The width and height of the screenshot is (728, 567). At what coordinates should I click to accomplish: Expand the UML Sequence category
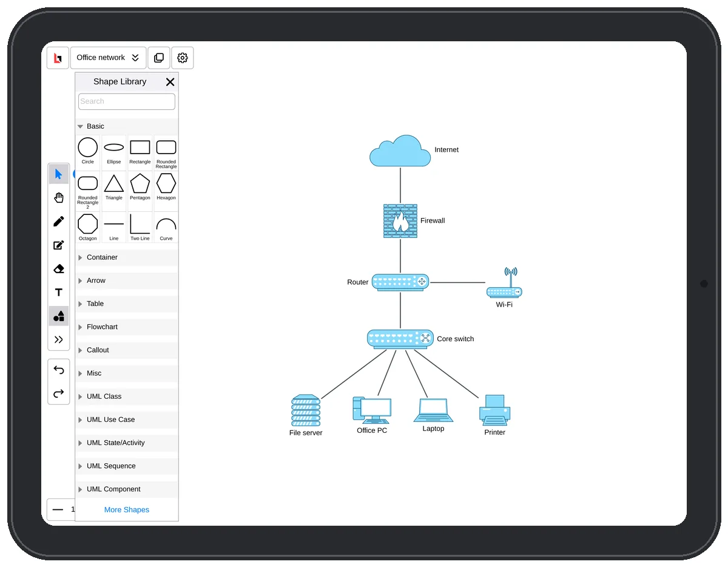click(x=127, y=466)
